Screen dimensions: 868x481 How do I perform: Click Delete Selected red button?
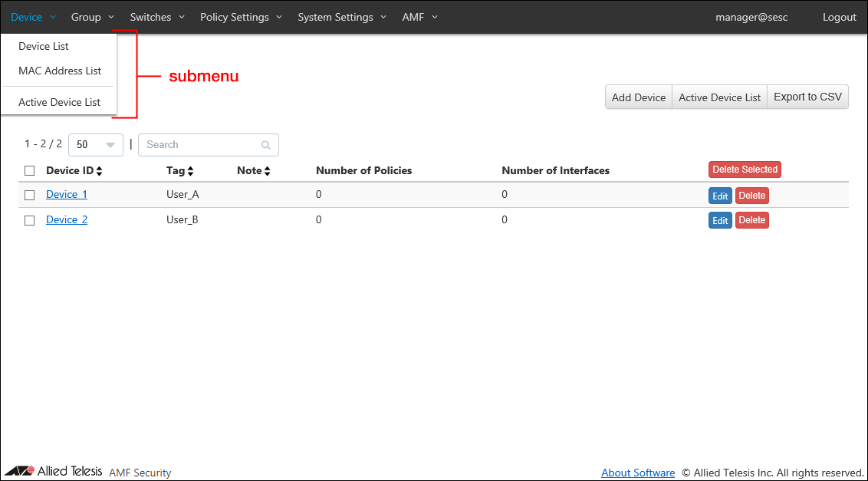[x=745, y=170]
